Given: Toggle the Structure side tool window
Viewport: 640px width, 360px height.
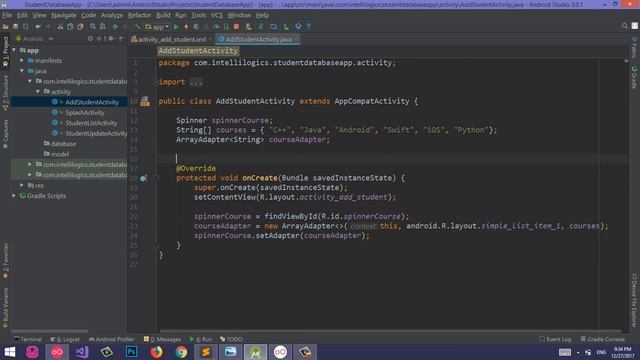Looking at the screenshot, I should click(5, 93).
